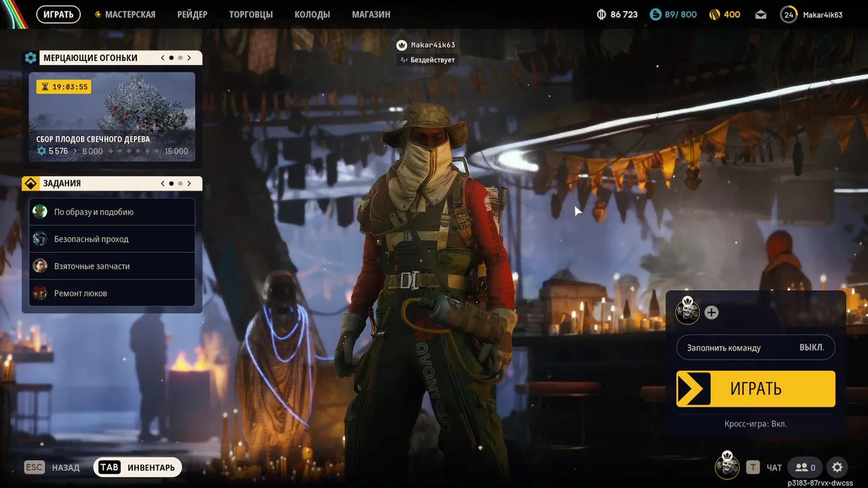Viewport: 868px width, 488px height.
Task: Click the trader portrait next to Ремонт люков
Action: pyautogui.click(x=40, y=293)
